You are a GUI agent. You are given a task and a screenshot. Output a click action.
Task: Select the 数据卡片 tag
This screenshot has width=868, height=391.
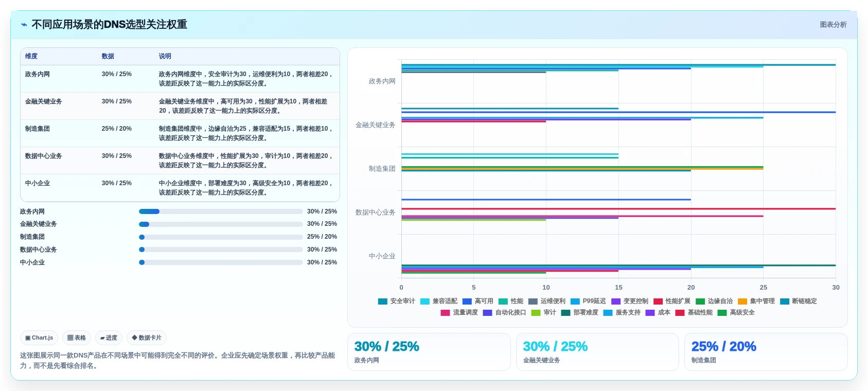(x=147, y=338)
